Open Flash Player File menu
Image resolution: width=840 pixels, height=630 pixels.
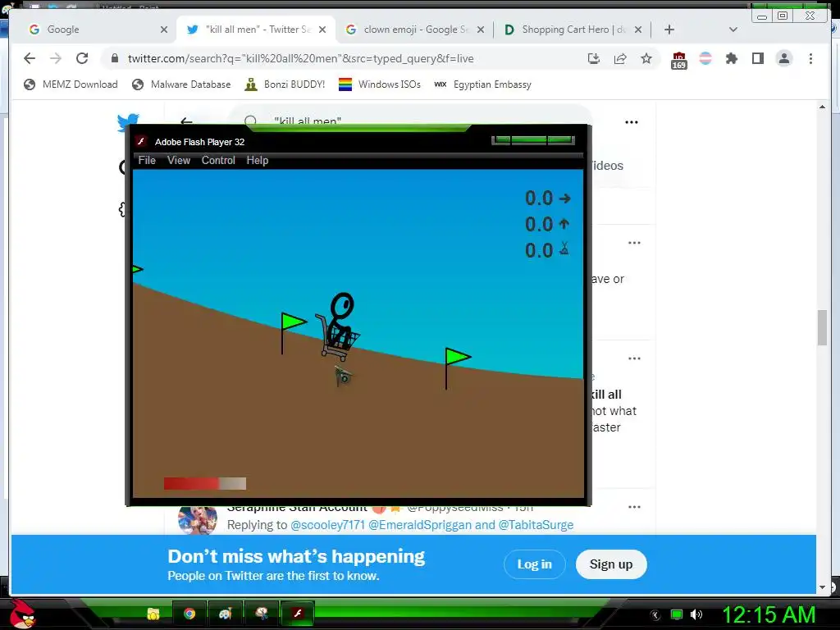[147, 160]
